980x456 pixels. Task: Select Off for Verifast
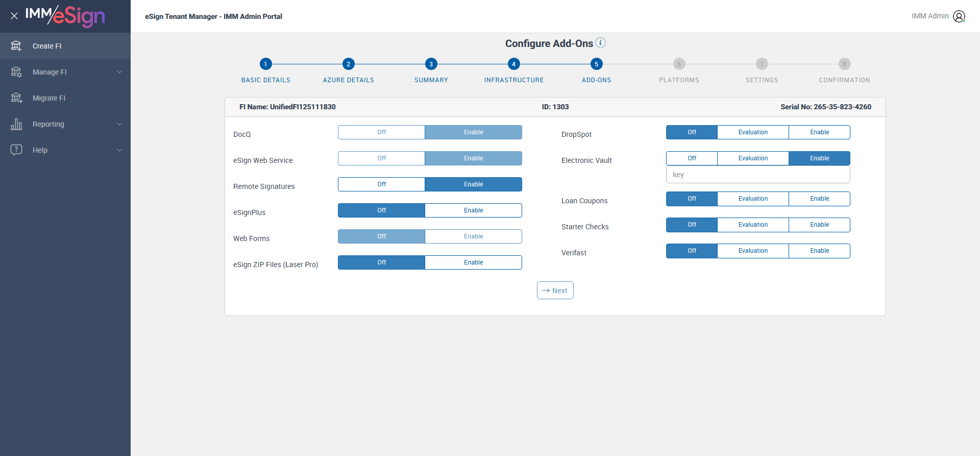click(x=692, y=251)
